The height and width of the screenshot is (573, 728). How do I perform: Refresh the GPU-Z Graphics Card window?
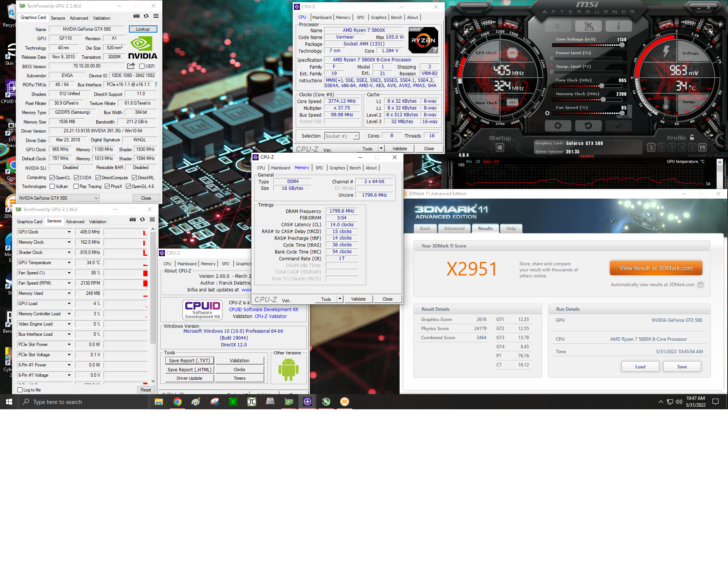coord(146,16)
